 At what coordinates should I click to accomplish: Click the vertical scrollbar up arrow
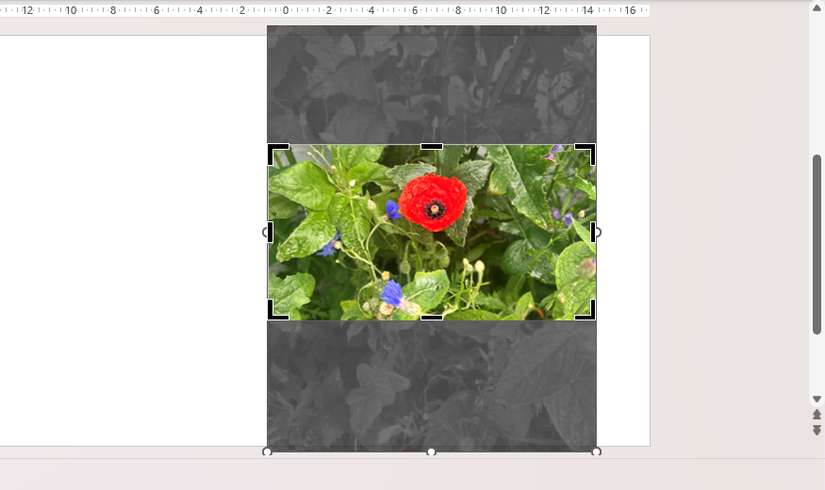[817, 7]
